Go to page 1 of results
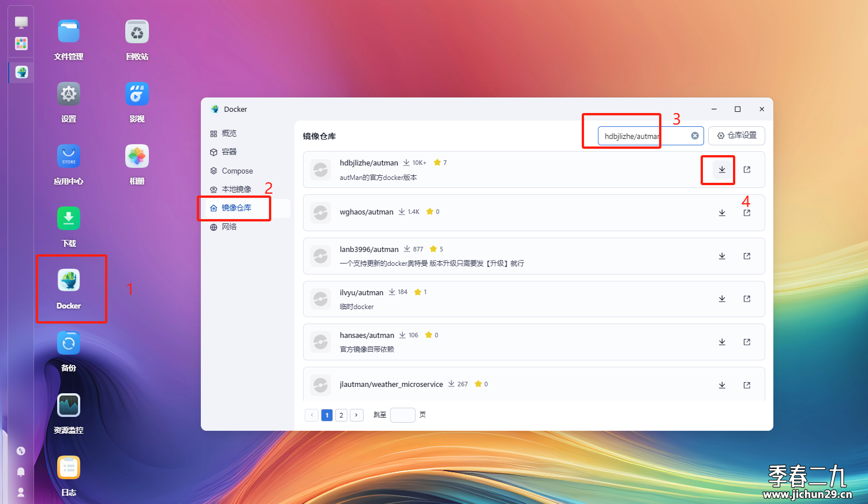 pos(327,415)
